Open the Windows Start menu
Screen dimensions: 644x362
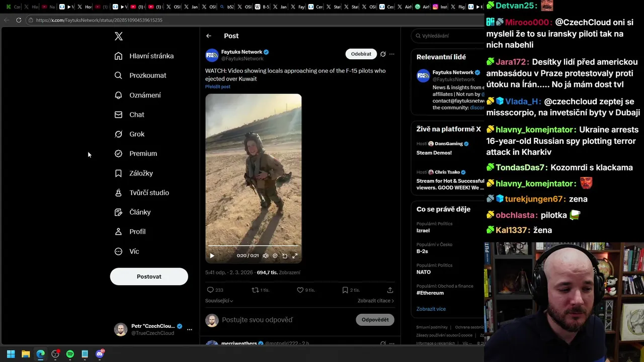[11, 354]
